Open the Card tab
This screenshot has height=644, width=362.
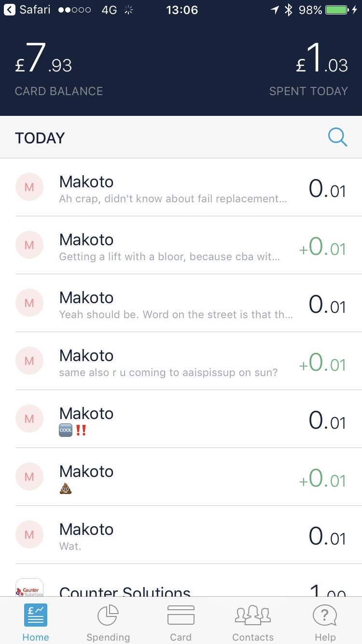pyautogui.click(x=181, y=623)
